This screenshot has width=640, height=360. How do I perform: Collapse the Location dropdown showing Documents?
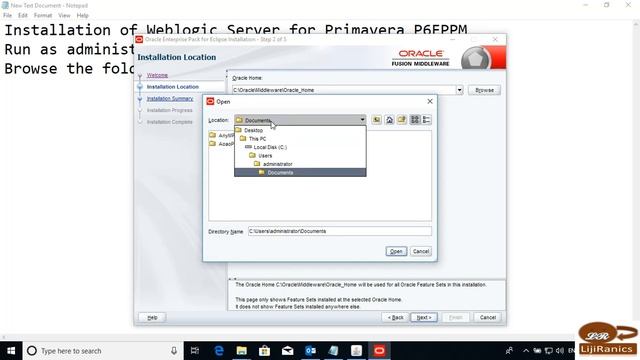tap(362, 120)
